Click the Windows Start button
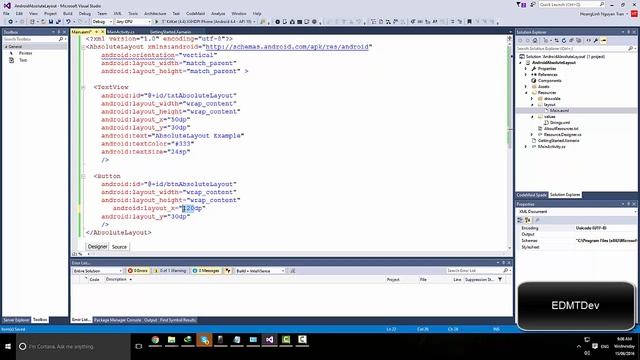Image resolution: width=640 pixels, height=360 pixels. (x=8, y=347)
